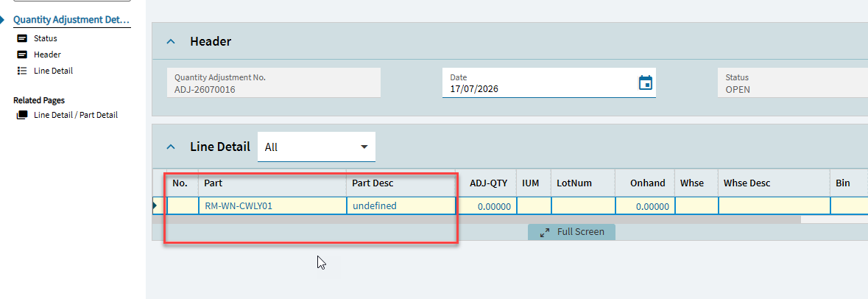Click the Quantity Adjustment No. field

coord(273,83)
